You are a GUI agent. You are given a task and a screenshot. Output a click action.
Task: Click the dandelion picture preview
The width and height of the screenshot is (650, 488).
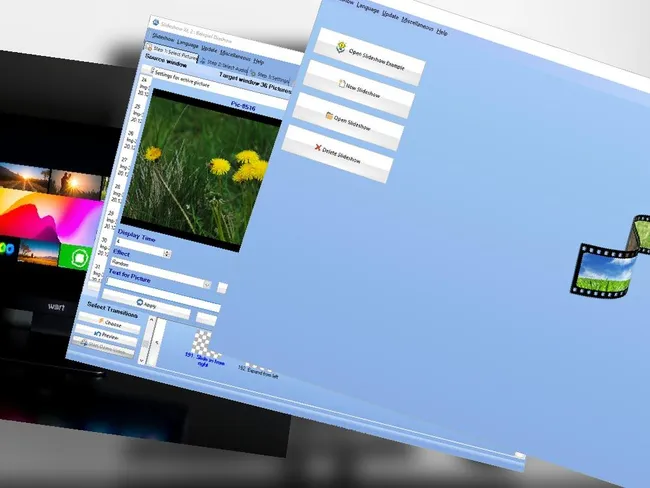(x=201, y=170)
